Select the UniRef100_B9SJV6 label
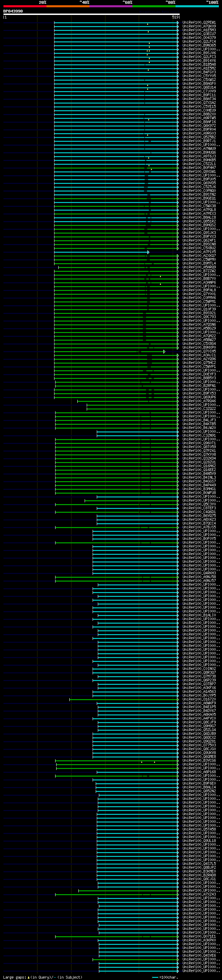Screen dimensions: 222x980 pyautogui.click(x=199, y=53)
